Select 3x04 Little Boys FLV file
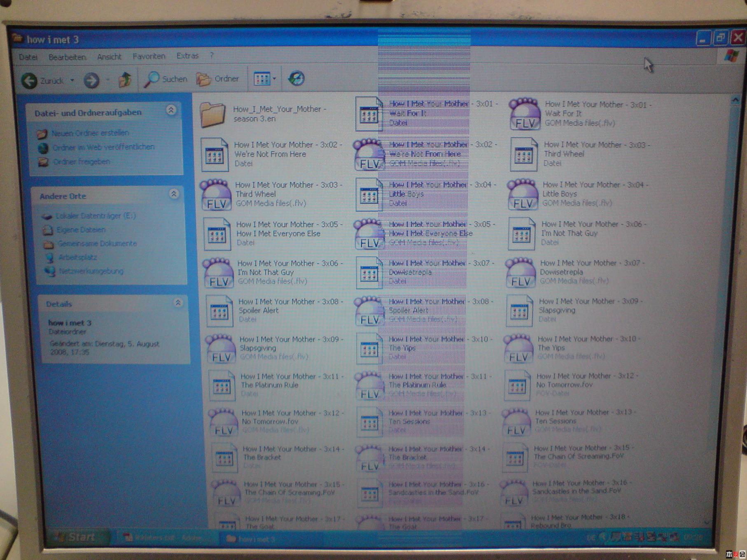This screenshot has width=747, height=560. pos(578,194)
